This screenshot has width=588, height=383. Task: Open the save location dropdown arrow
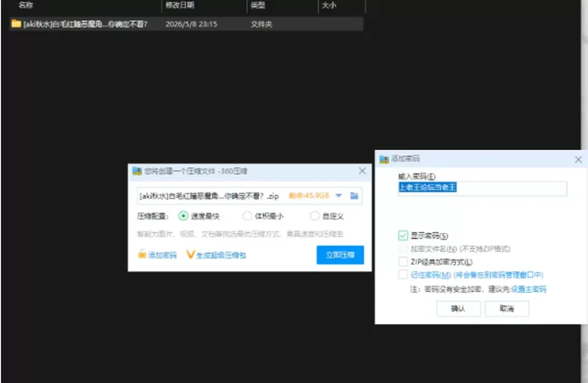tap(339, 195)
